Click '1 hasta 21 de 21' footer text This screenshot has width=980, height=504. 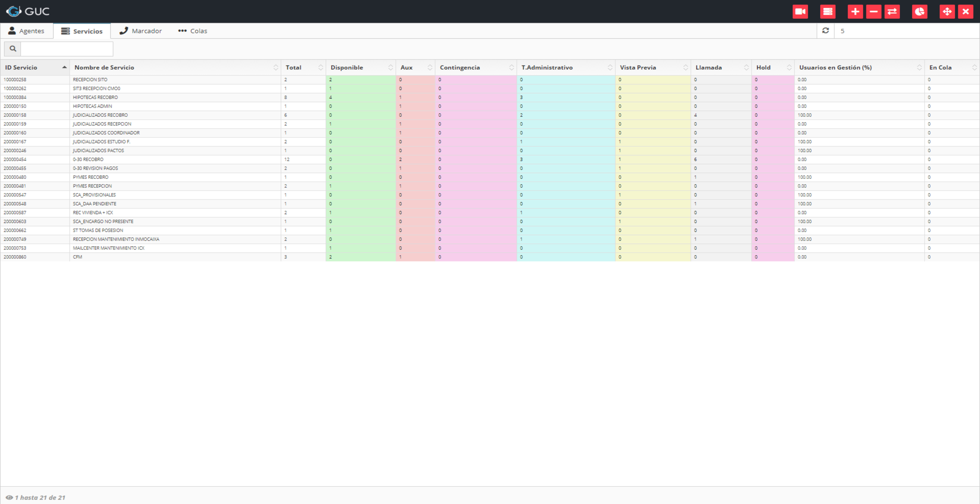click(40, 498)
